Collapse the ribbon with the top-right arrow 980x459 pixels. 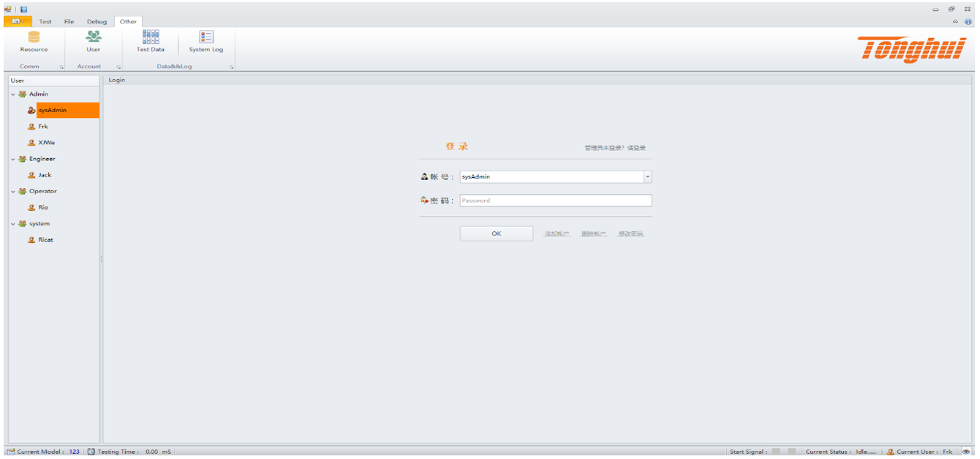(955, 21)
